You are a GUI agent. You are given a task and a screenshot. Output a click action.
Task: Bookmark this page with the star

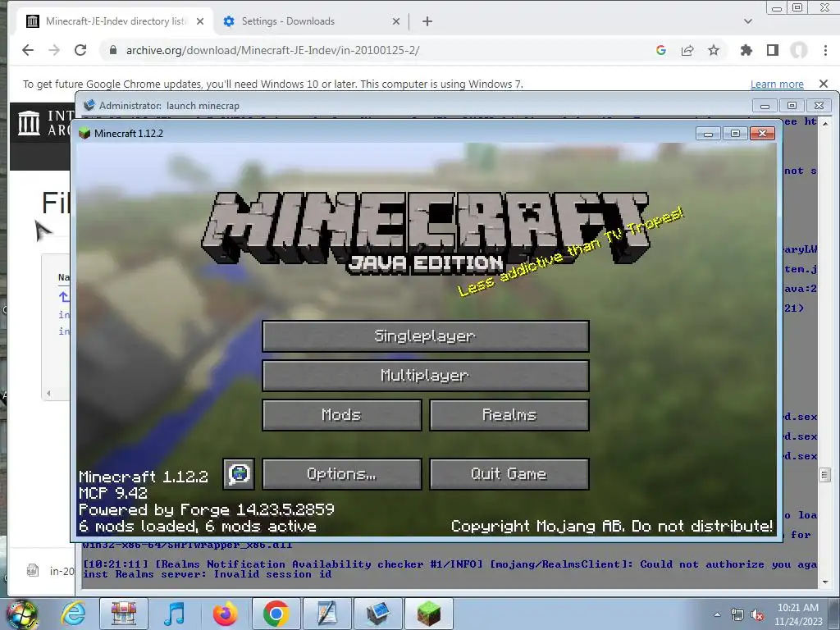click(x=714, y=50)
